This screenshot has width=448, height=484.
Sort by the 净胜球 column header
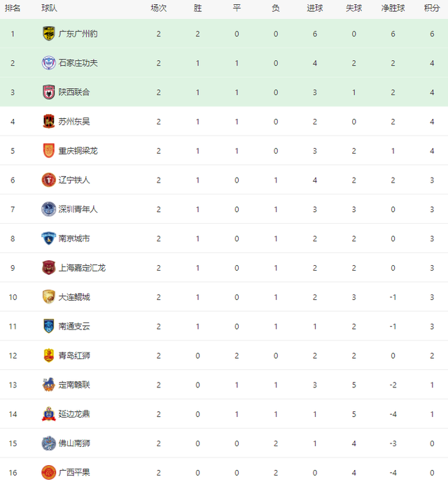[x=393, y=8]
